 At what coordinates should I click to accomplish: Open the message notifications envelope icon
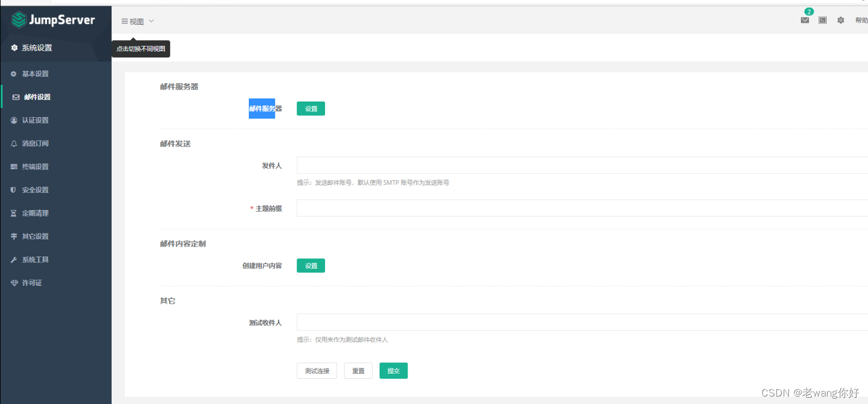coord(804,20)
